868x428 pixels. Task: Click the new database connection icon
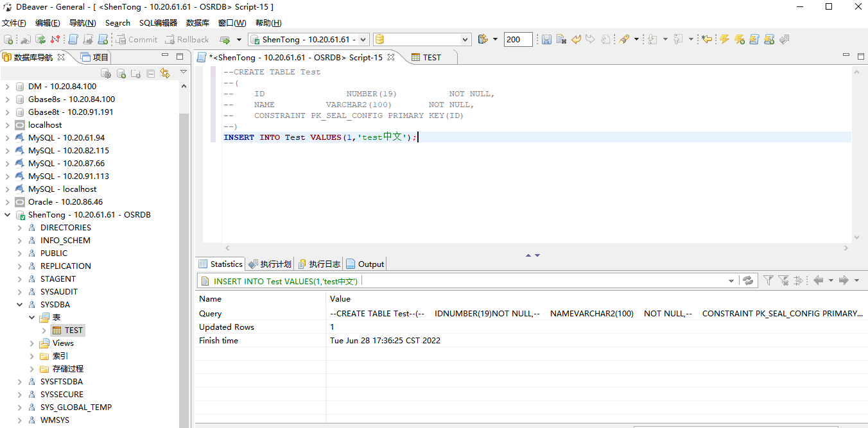(x=8, y=39)
